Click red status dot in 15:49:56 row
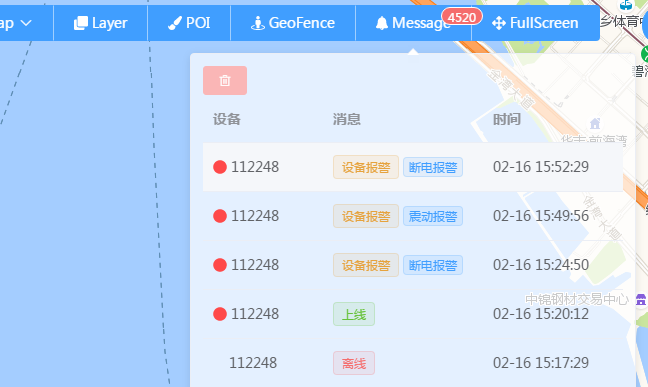648x387 pixels. click(220, 216)
